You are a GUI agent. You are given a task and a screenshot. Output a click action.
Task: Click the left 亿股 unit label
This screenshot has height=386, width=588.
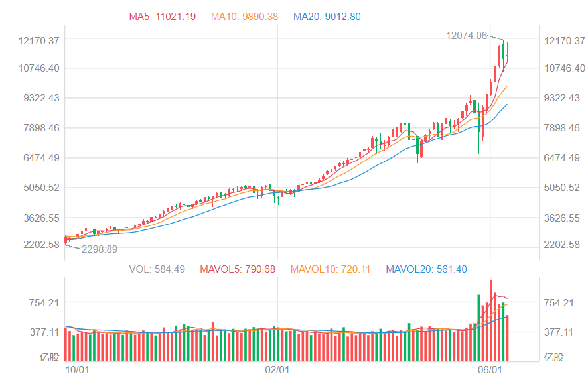pos(49,357)
